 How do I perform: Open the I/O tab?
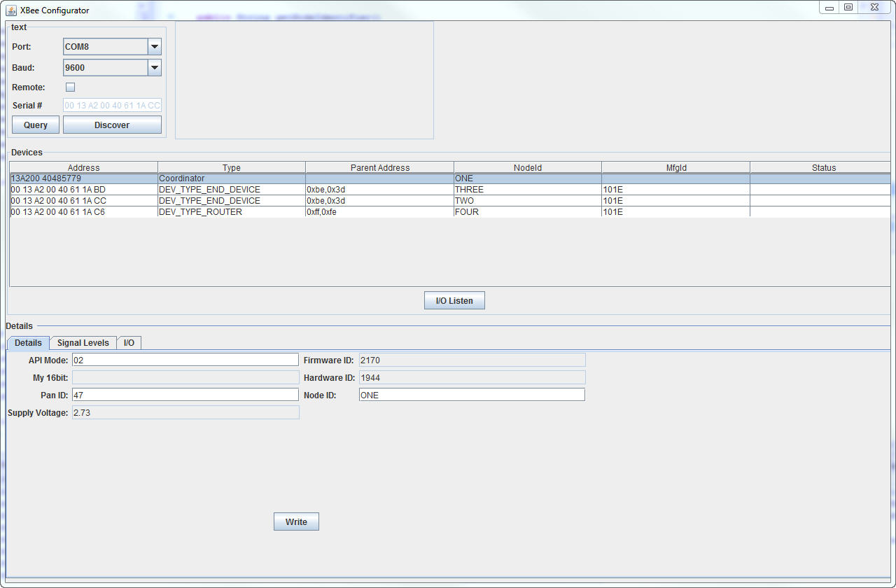point(129,343)
